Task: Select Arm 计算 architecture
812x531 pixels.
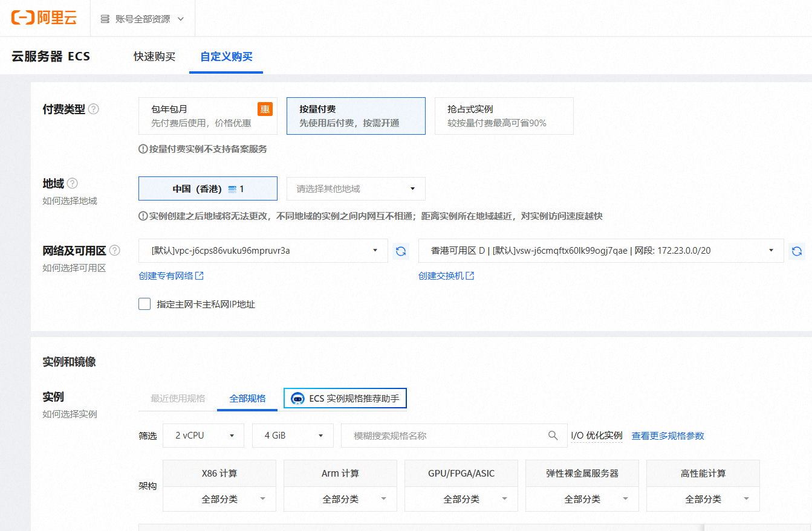Action: [340, 473]
